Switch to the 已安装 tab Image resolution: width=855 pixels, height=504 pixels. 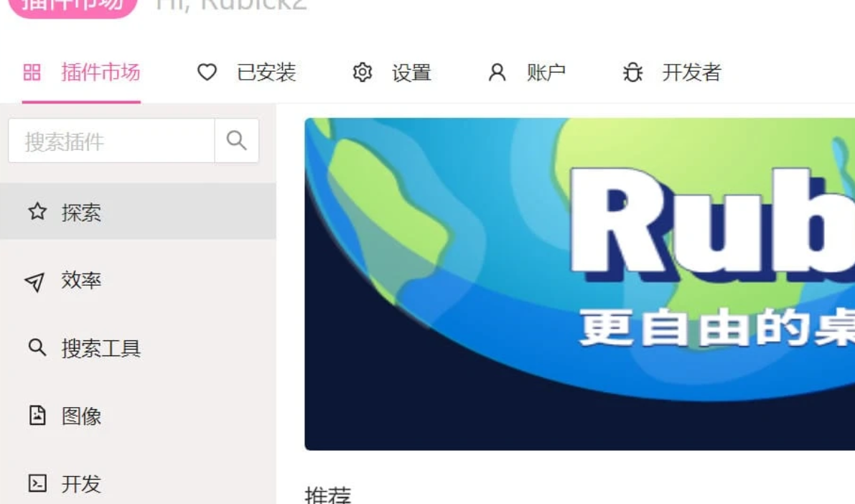click(246, 72)
